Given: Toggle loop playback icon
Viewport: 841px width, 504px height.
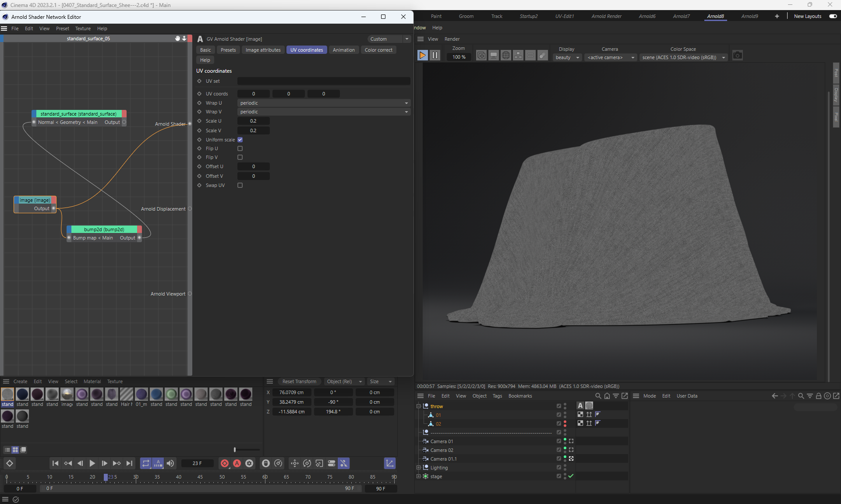Looking at the screenshot, I should tap(145, 463).
